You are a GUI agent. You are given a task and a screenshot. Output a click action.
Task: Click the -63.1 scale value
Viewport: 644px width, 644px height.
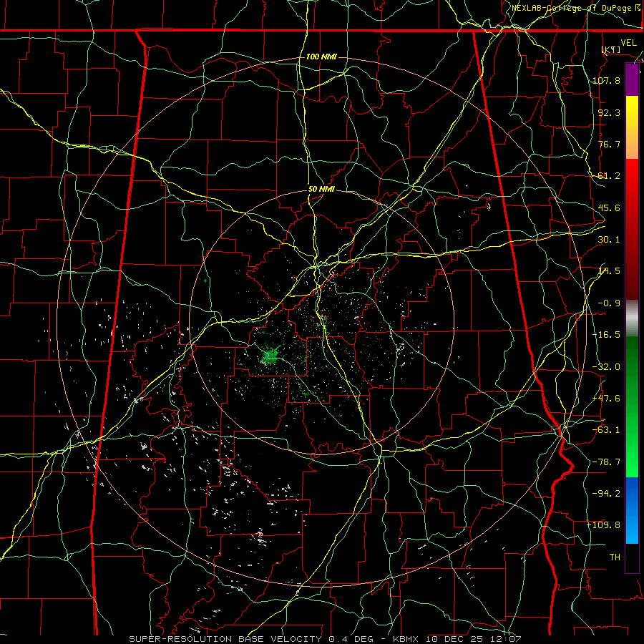coord(607,430)
